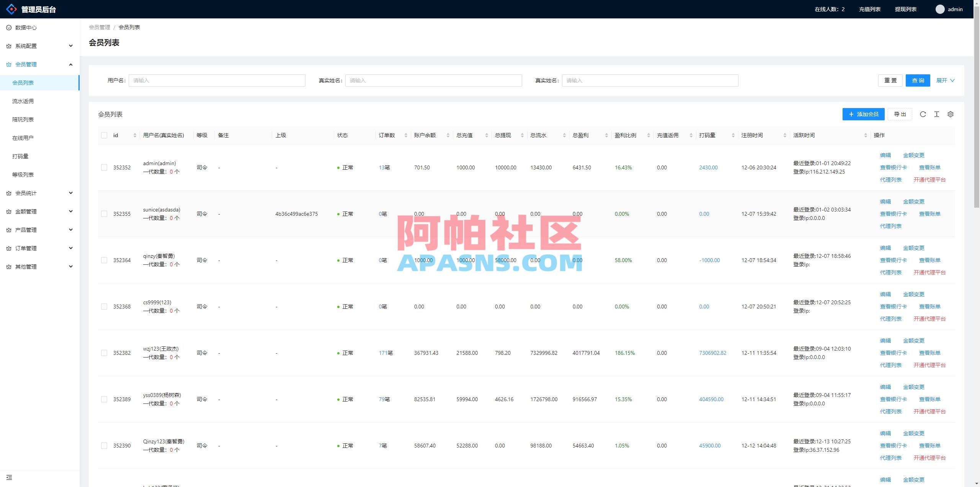Click the admin avatar icon top right
Viewport: 980px width, 487px height.
[x=940, y=9]
